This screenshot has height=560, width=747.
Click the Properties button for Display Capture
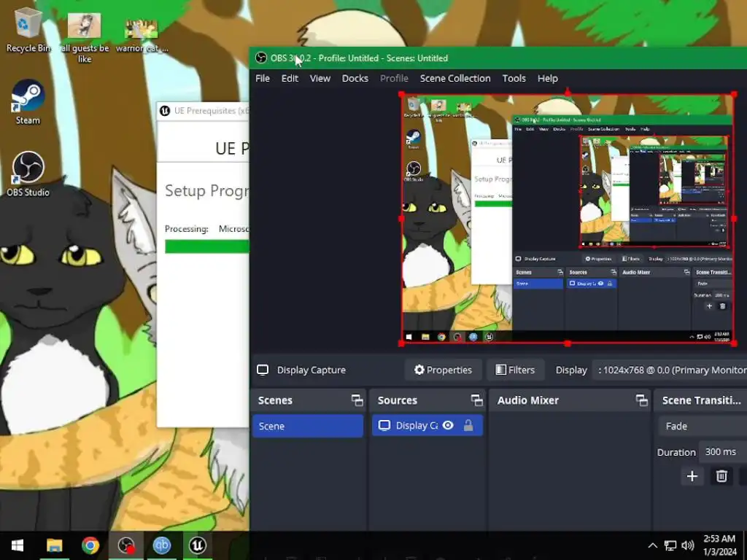[443, 370]
